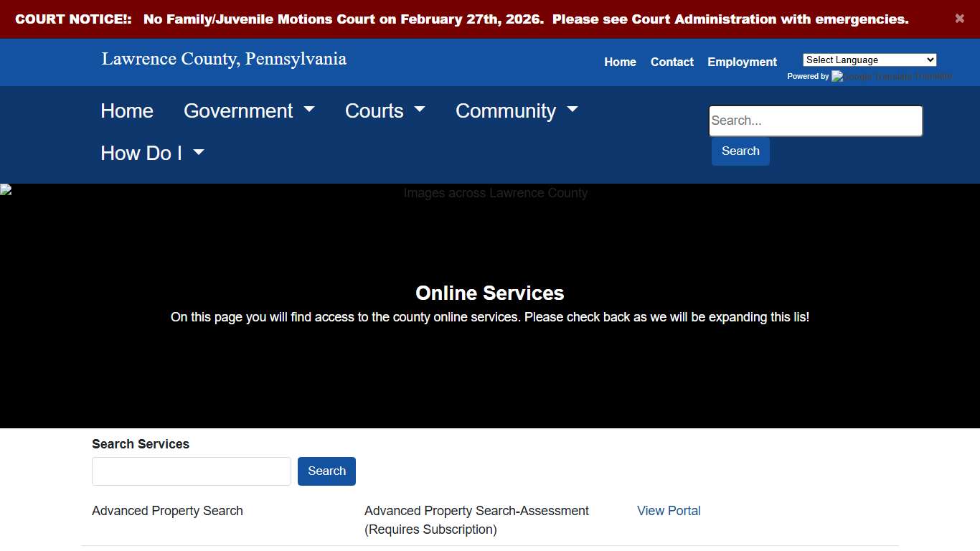Click the top Home link beside Contact
980x551 pixels.
620,62
